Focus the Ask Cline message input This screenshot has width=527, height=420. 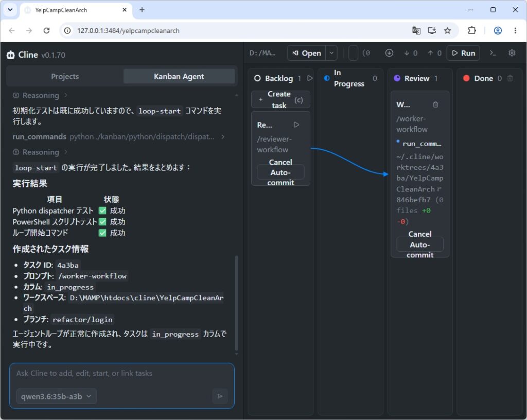coord(121,373)
